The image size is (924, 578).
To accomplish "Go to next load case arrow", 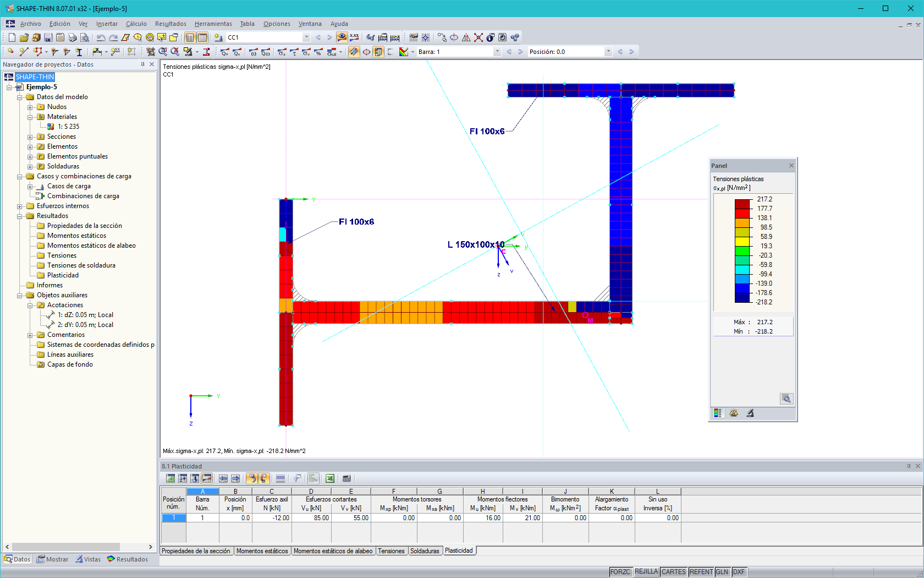I will 329,37.
